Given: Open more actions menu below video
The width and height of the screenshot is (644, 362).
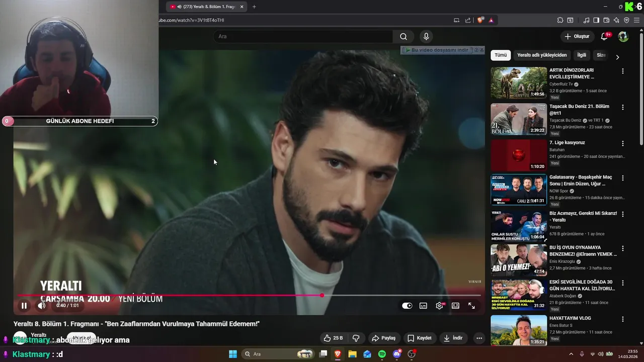Looking at the screenshot, I should tap(479, 338).
